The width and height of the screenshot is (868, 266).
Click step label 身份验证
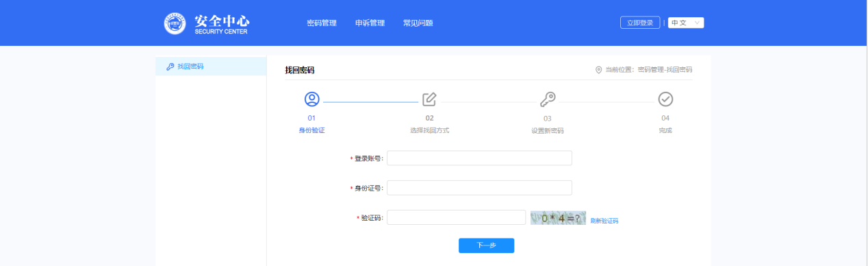[x=311, y=130]
